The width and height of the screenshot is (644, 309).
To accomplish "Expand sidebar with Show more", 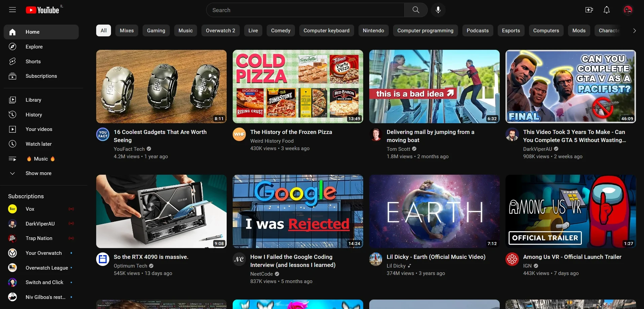I will [38, 173].
